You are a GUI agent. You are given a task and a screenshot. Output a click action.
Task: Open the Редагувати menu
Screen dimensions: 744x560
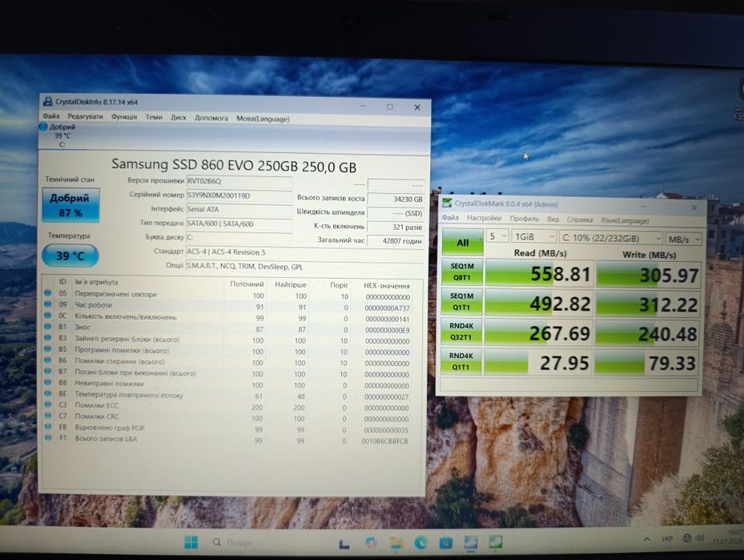[85, 117]
